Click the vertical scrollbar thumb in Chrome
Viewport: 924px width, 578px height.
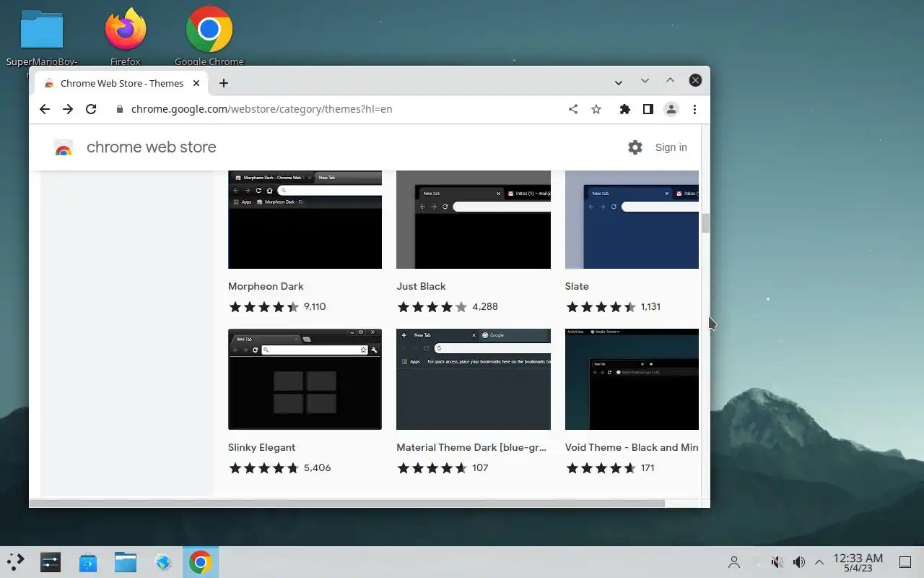[706, 223]
